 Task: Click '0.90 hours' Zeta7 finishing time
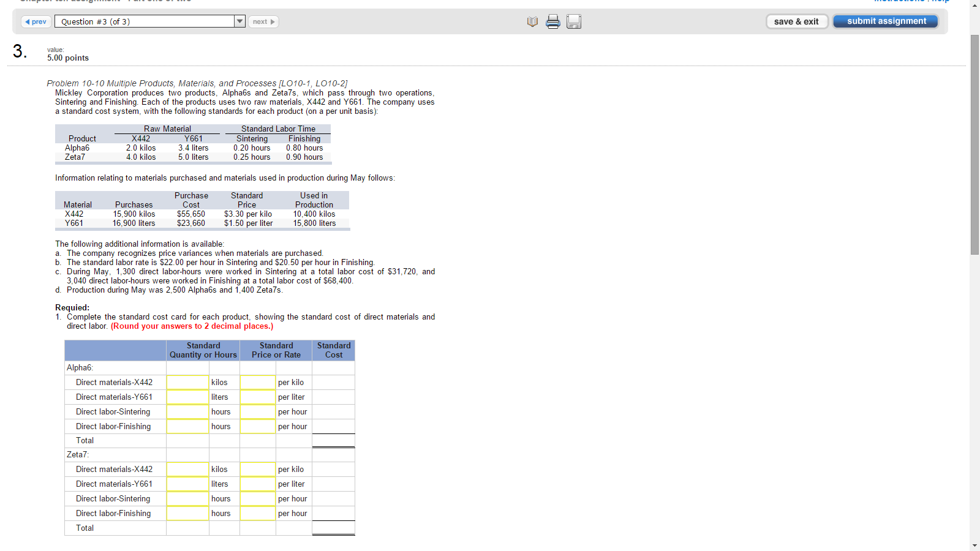click(304, 157)
